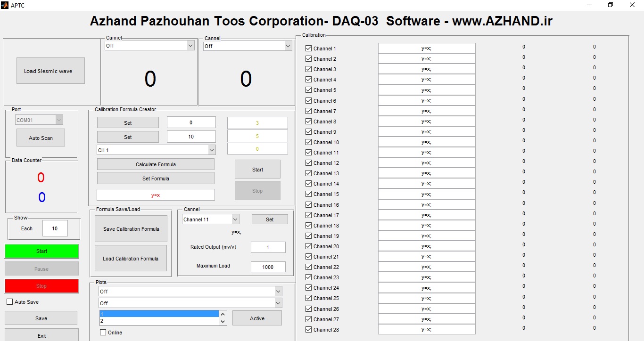Minimize the APTC window
The image size is (644, 341).
589,5
